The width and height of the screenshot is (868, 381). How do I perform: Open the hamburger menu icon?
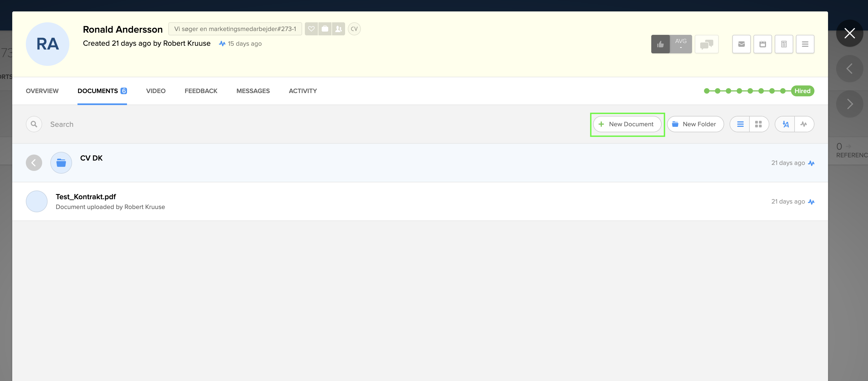click(805, 44)
